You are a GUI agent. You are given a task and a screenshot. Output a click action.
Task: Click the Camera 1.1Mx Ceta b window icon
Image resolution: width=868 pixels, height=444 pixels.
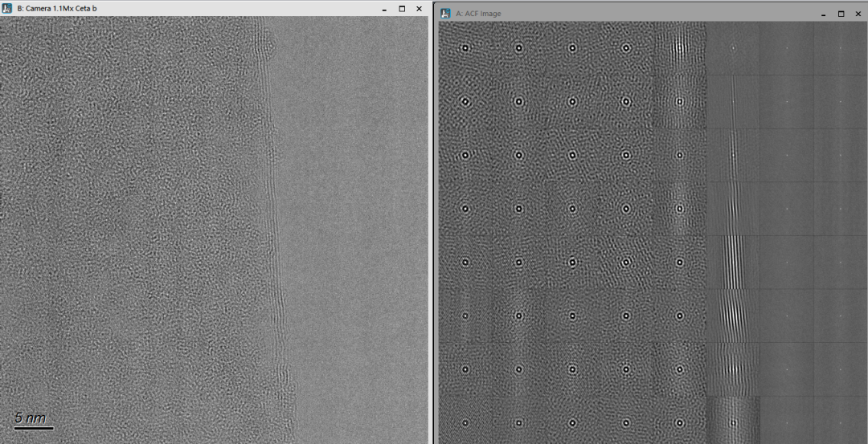6,8
